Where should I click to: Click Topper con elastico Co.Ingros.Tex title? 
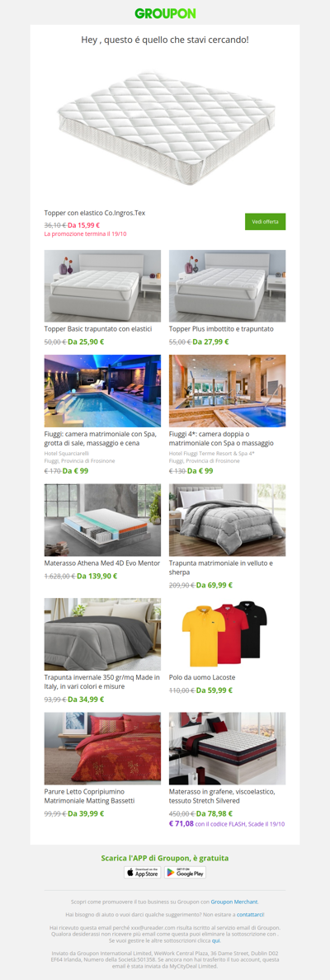click(94, 213)
